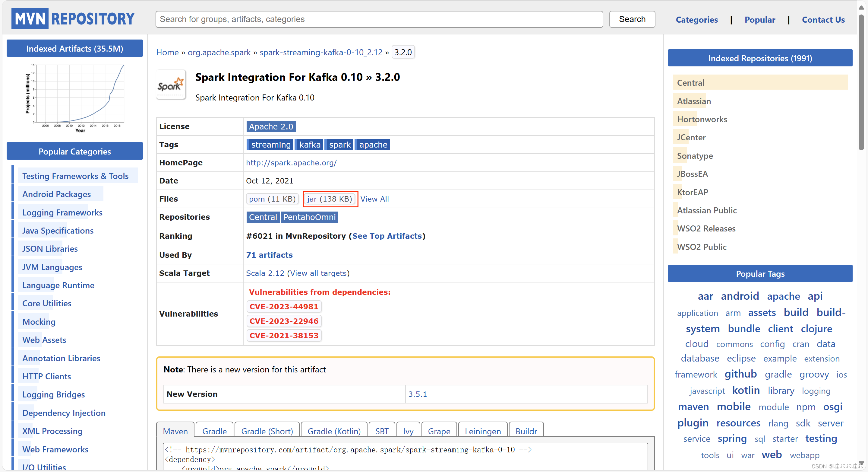Click View all targets link
This screenshot has height=472, width=868.
coord(318,273)
